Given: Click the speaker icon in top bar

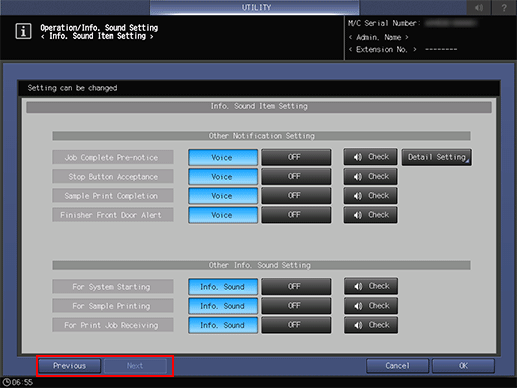Looking at the screenshot, I should pyautogui.click(x=479, y=7).
